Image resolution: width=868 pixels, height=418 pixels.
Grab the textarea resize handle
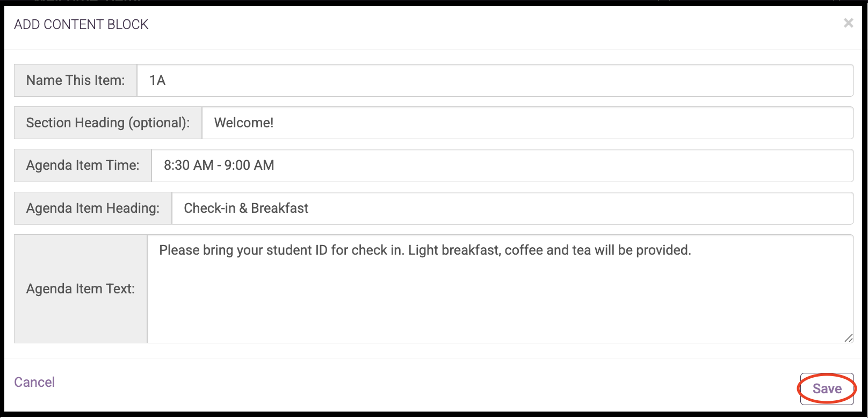pyautogui.click(x=848, y=338)
